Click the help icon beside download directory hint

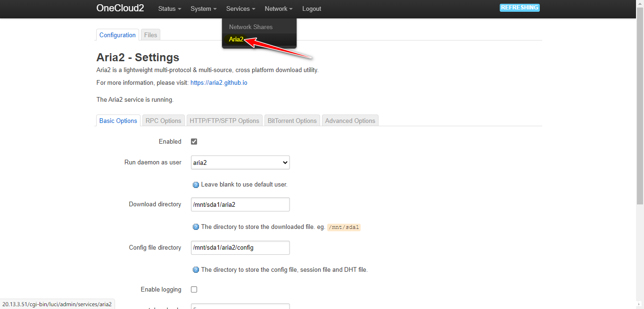coord(196,227)
